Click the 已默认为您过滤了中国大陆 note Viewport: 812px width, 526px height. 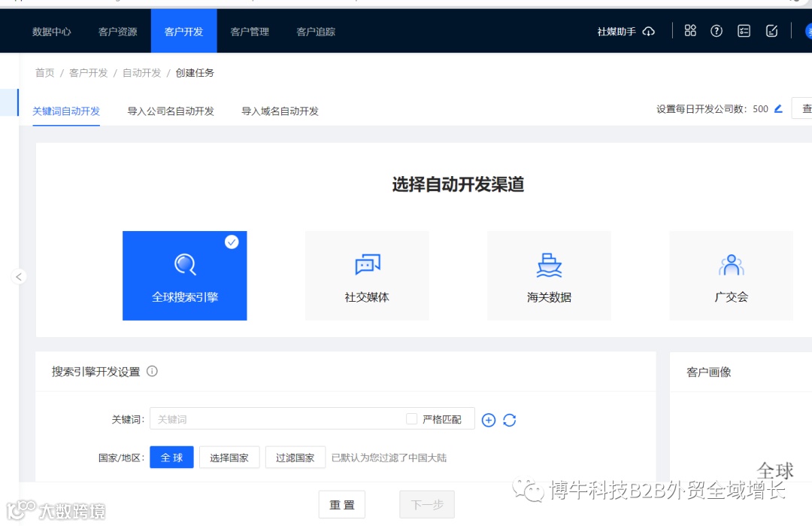pos(389,458)
